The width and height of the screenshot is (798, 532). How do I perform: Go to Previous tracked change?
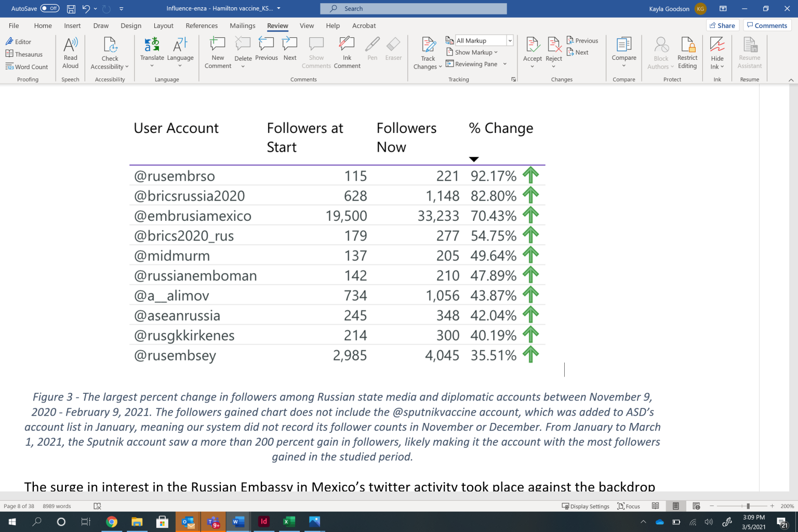(582, 41)
